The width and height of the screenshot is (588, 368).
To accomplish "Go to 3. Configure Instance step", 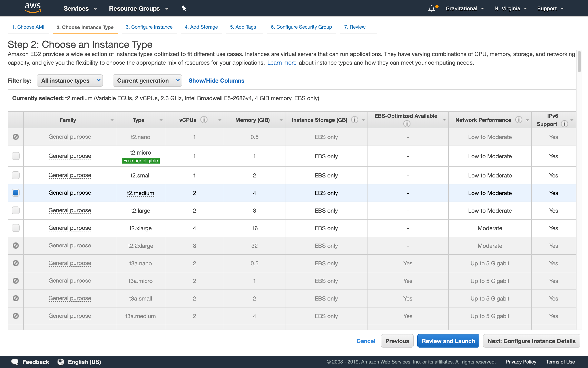I will click(149, 27).
